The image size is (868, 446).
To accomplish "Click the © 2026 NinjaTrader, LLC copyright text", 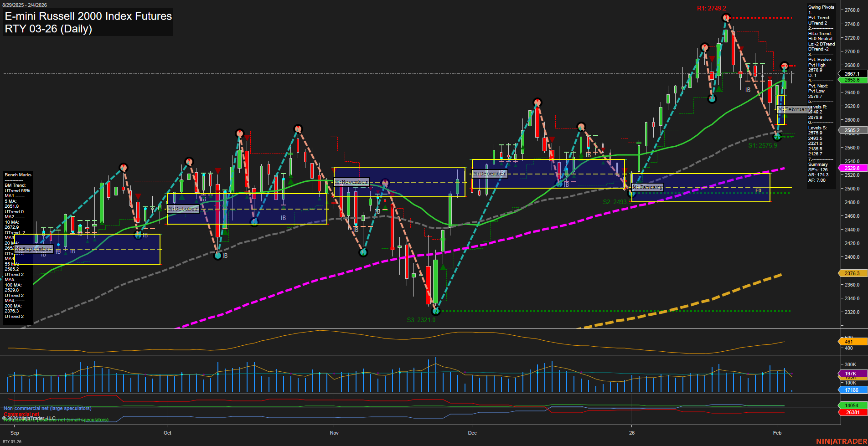I will point(29,417).
